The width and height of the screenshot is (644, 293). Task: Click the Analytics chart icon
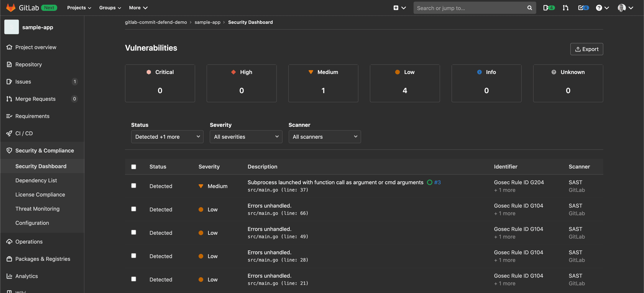pyautogui.click(x=9, y=276)
